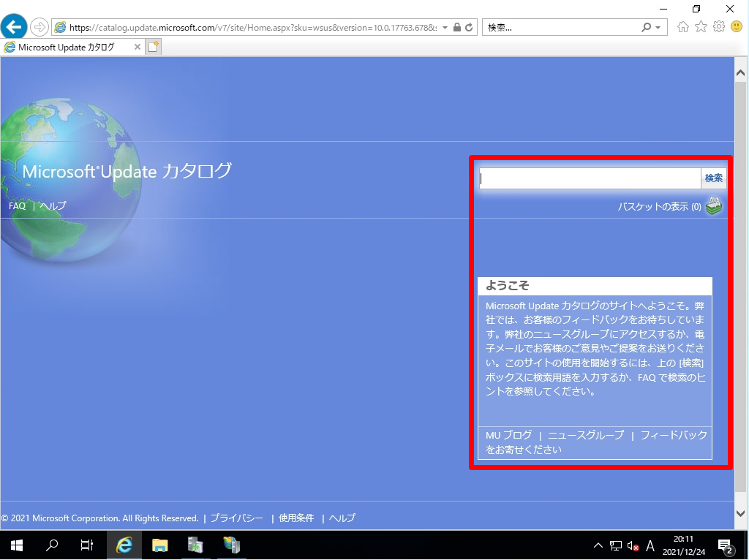The image size is (749, 560).
Task: Close the Microsoft Update カタログ tab
Action: coord(137,47)
